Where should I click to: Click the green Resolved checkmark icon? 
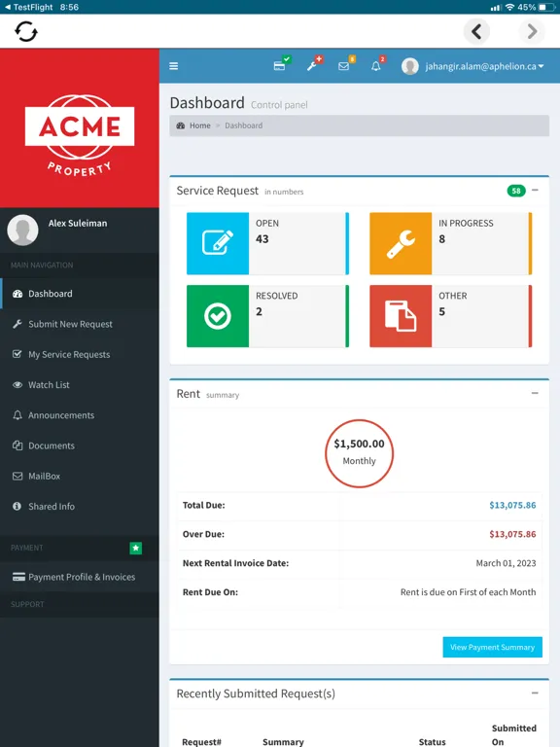[218, 316]
